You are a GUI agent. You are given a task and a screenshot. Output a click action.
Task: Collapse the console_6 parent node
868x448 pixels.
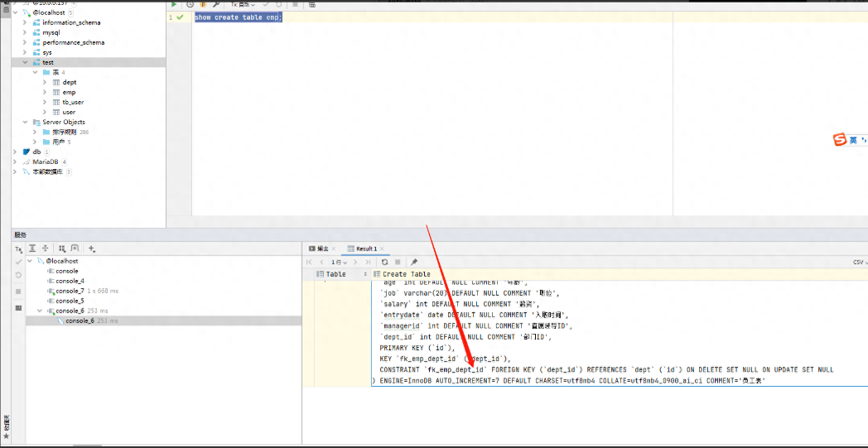40,311
